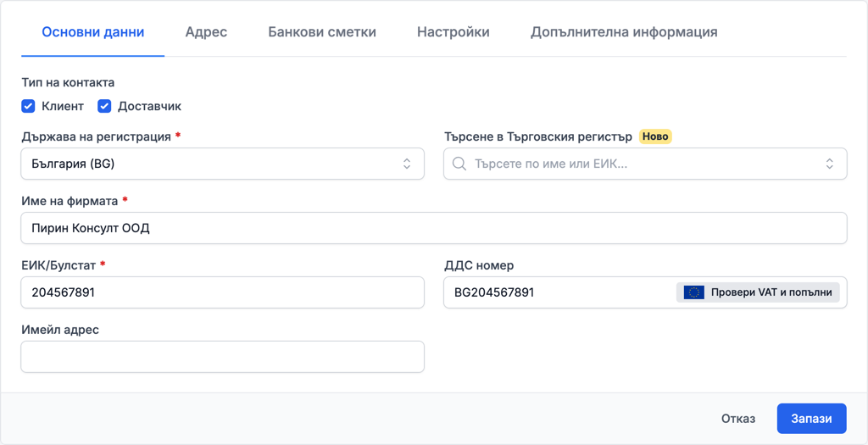Click Провери VAT и попълни button

coord(758,292)
